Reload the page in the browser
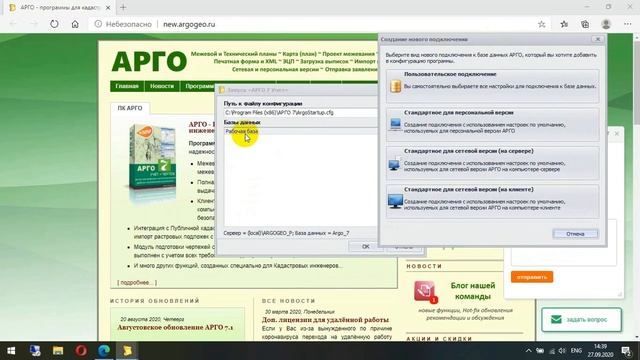640x360 pixels. [x=54, y=24]
